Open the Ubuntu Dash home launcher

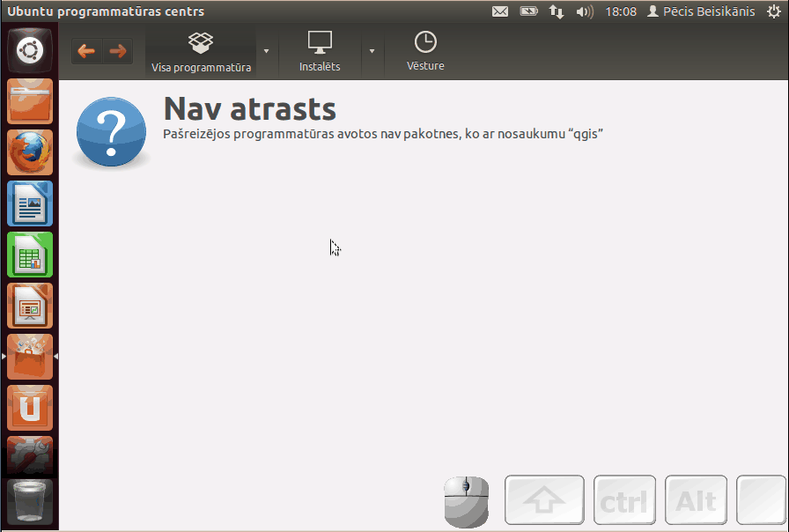30,50
